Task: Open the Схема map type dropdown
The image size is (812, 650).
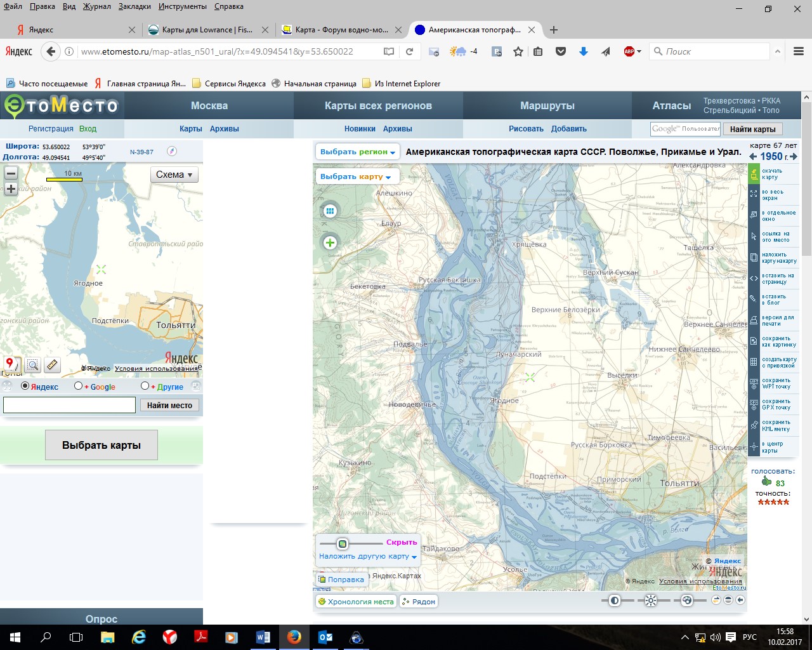Action: [x=174, y=175]
